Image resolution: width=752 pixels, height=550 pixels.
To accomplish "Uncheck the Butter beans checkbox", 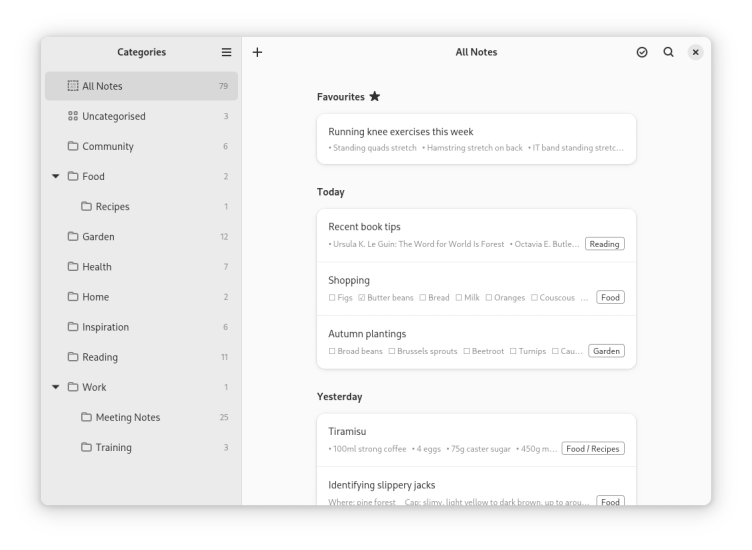I will (362, 298).
